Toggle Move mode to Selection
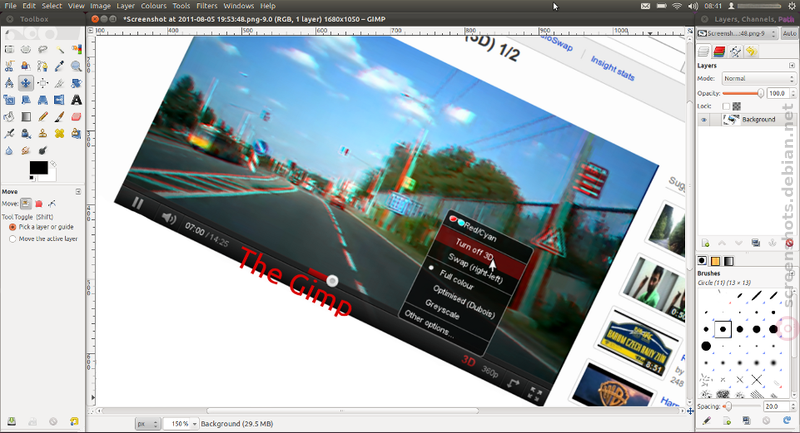 (x=39, y=203)
